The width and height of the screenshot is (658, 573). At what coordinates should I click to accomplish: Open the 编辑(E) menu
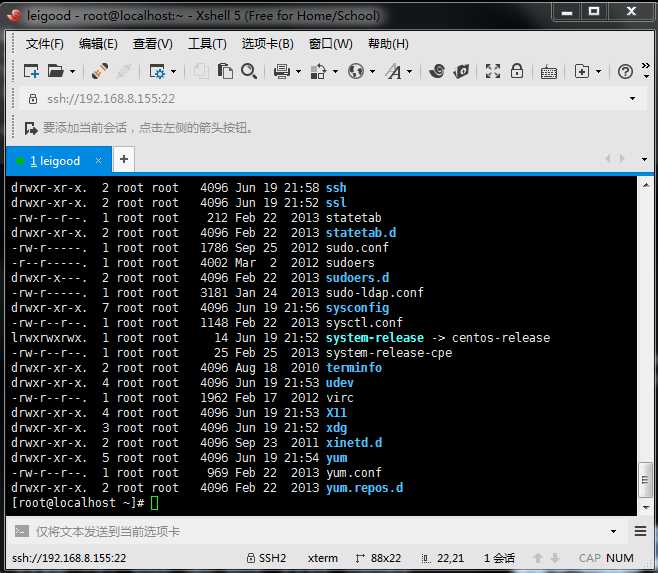click(98, 44)
